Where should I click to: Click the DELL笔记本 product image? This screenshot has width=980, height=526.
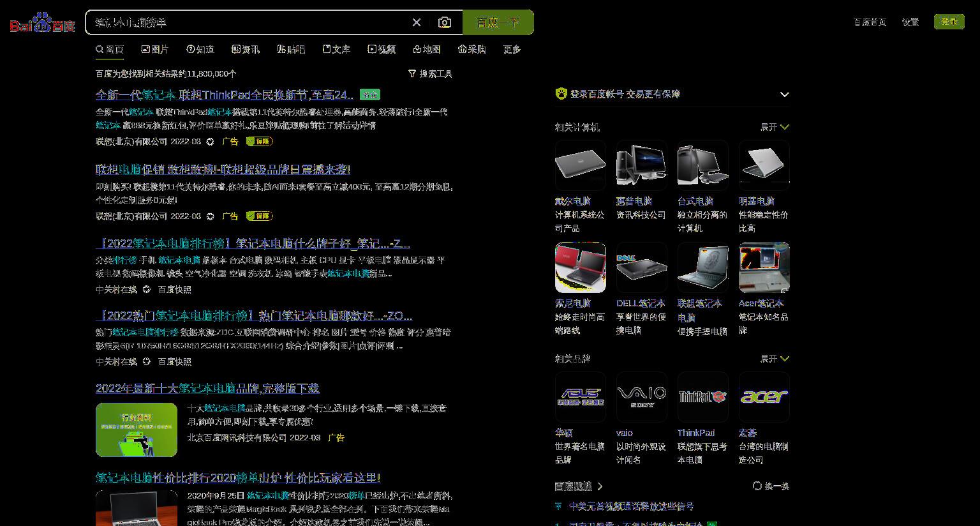point(642,267)
